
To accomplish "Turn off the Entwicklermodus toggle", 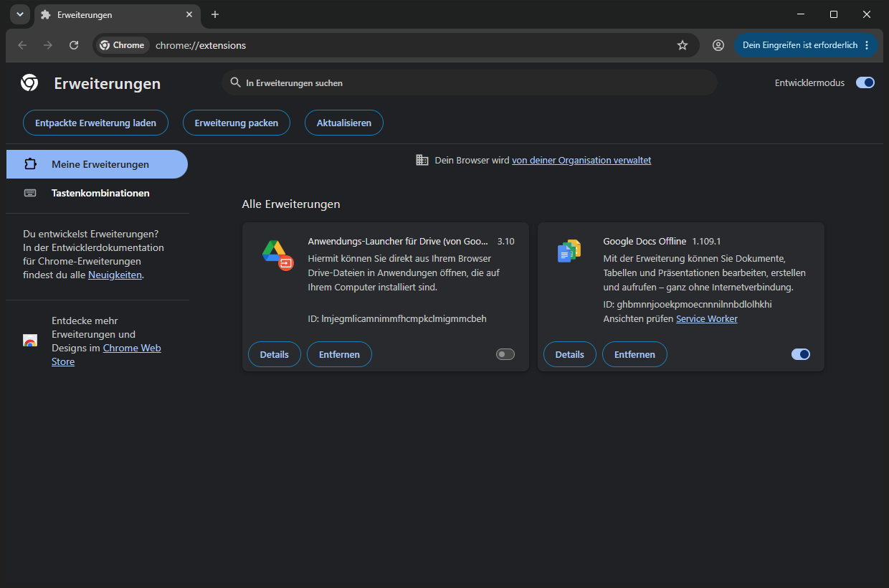I will (x=865, y=83).
